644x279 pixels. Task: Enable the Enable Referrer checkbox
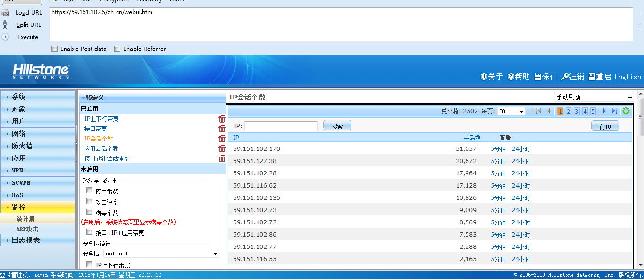(x=117, y=49)
